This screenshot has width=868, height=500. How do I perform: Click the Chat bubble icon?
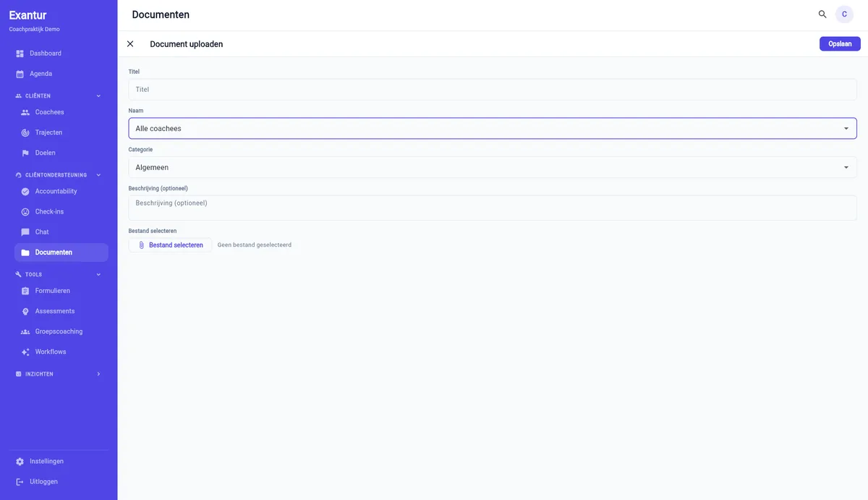(25, 232)
